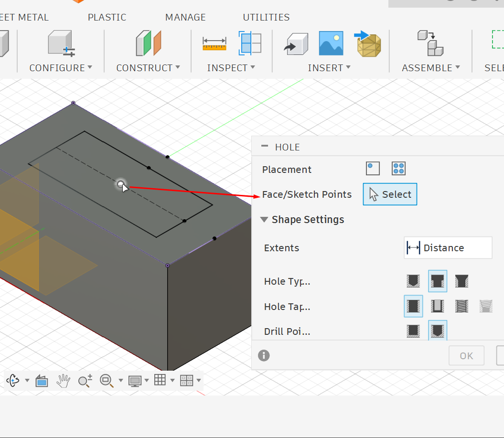Select the Pan hand tool
Image resolution: width=504 pixels, height=438 pixels.
click(64, 381)
